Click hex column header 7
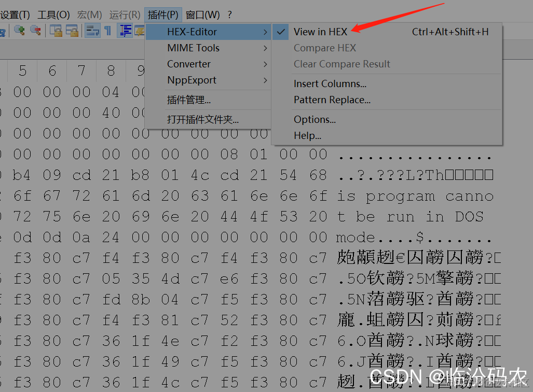Screen dimensions: 533x392 81,71
